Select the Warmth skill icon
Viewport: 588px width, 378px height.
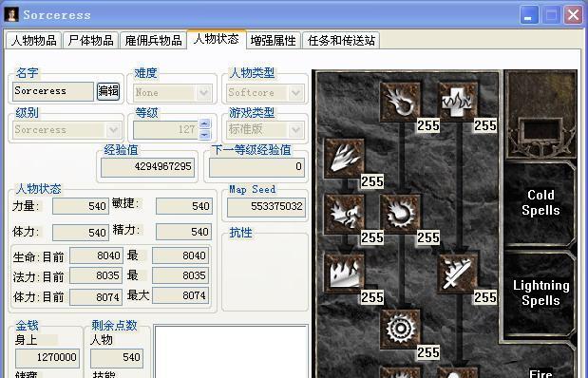[x=458, y=102]
